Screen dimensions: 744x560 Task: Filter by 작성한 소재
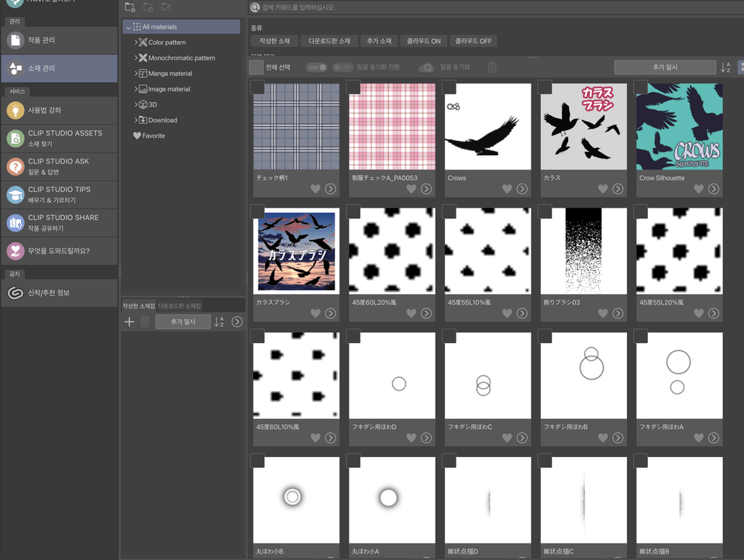pyautogui.click(x=274, y=41)
